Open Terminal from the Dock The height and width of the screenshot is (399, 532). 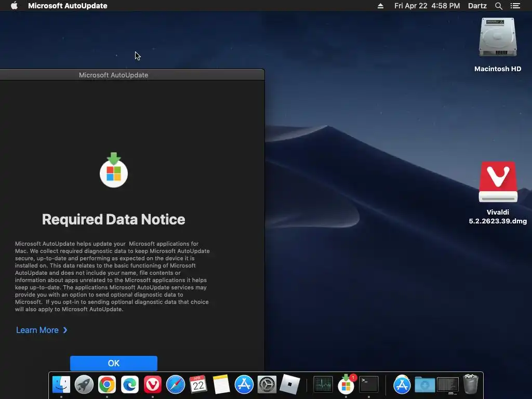[x=368, y=385]
